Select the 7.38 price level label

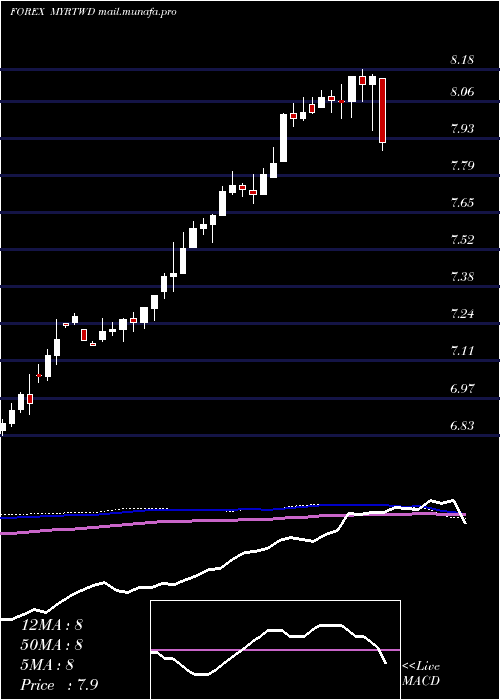pyautogui.click(x=462, y=277)
